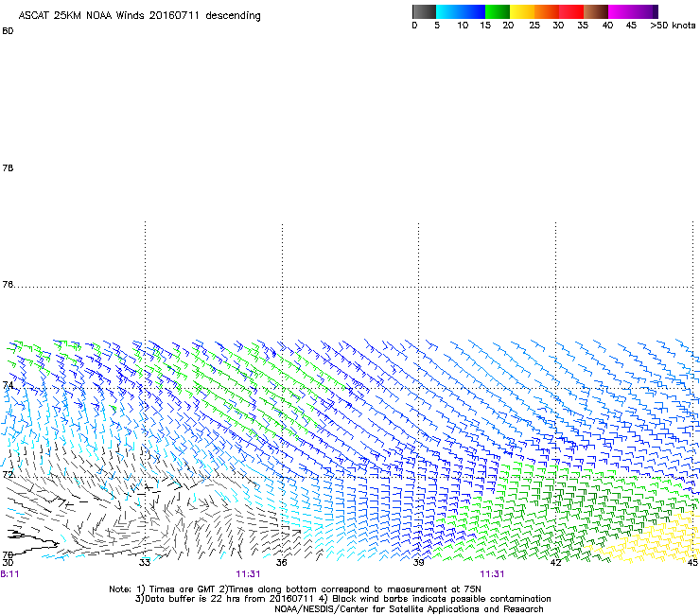Click the longitude label 33
700x615 pixels.
tap(144, 562)
